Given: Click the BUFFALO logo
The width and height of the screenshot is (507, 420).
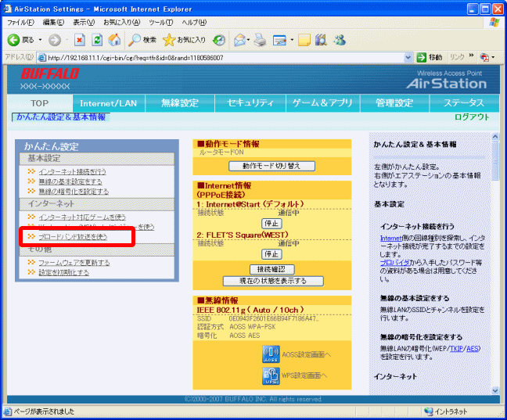Looking at the screenshot, I should pyautogui.click(x=50, y=74).
